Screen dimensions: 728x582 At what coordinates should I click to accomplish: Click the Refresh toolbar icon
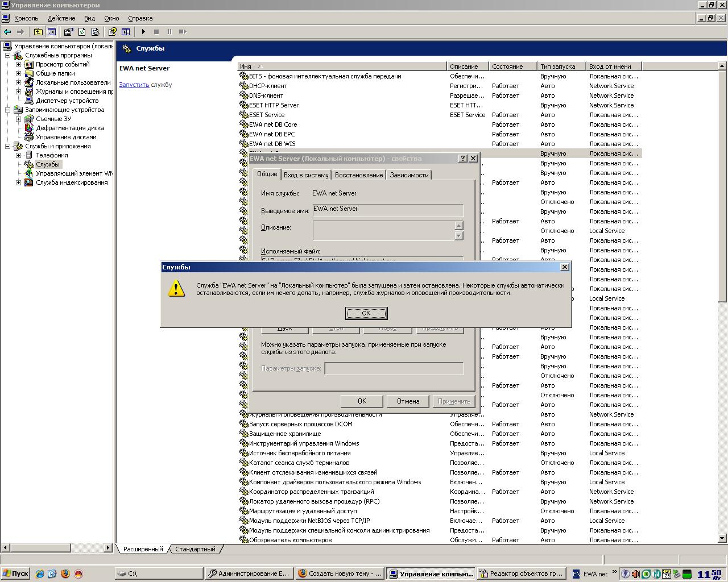click(x=82, y=32)
